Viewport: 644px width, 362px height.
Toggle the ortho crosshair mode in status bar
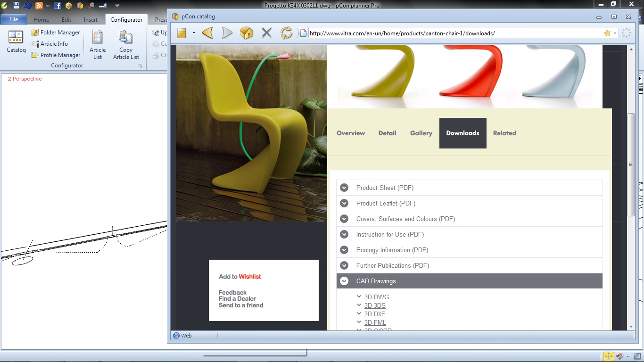coord(608,356)
